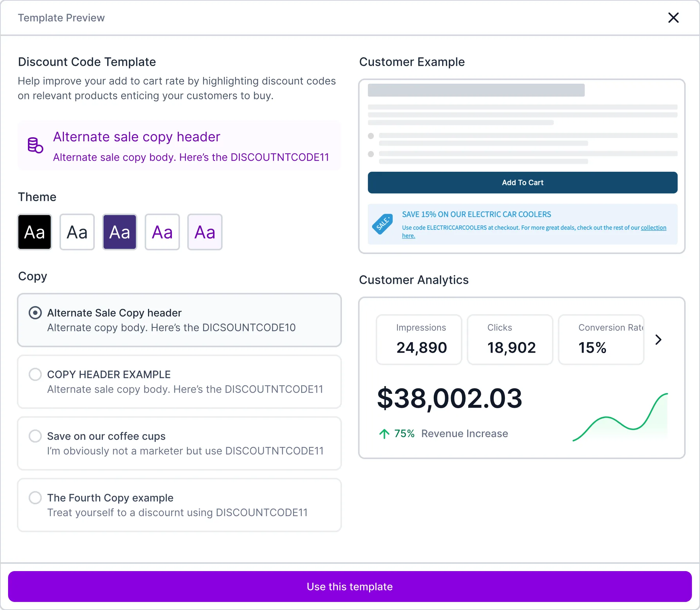Image resolution: width=700 pixels, height=610 pixels.
Task: Click the Clicks analytics card
Action: coord(510,340)
